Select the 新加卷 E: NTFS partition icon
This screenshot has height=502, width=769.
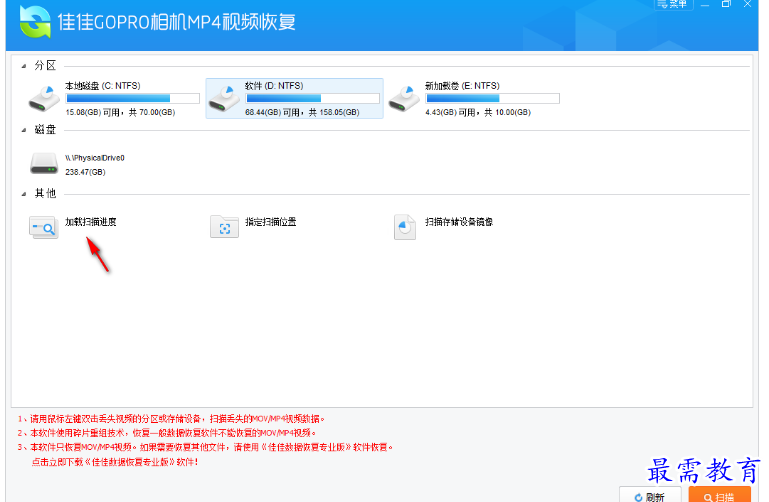click(404, 97)
